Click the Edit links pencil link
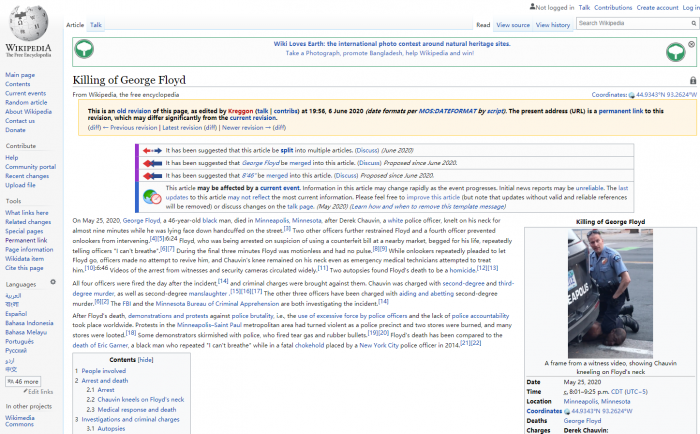This screenshot has width=700, height=434. [38, 392]
